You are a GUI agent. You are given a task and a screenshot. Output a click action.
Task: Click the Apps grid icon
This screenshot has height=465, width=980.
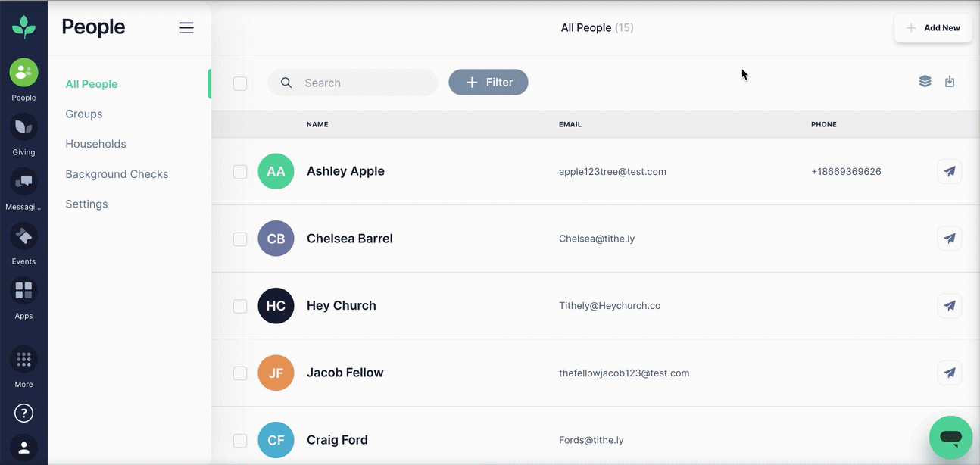tap(23, 291)
